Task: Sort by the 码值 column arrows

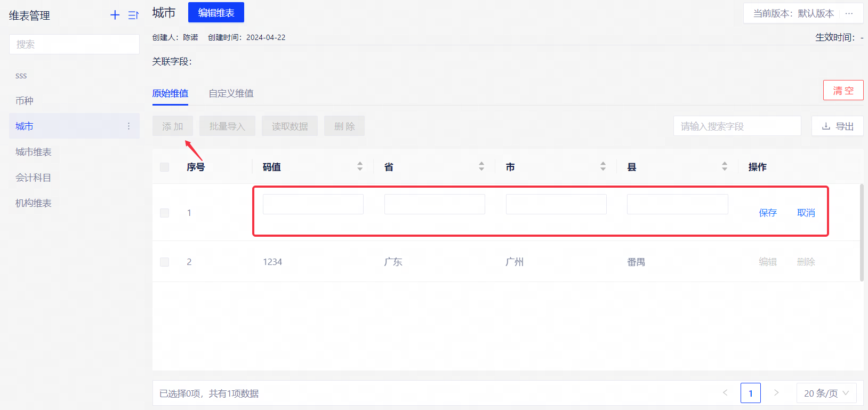Action: 360,166
